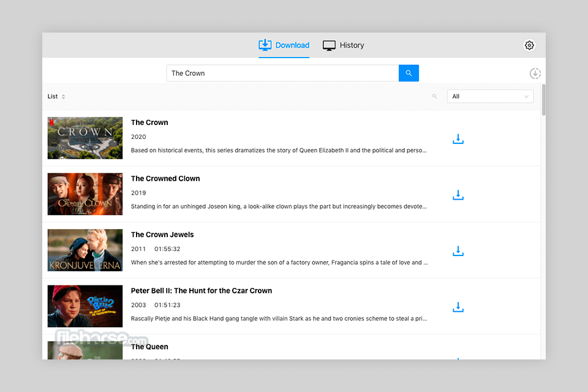Click the year 2011 text
588x392 pixels.
[138, 249]
